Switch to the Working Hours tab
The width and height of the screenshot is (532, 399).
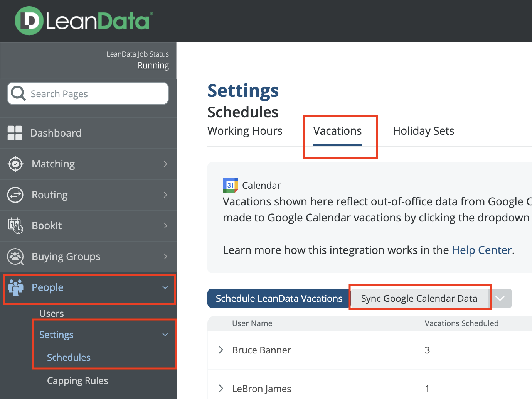pos(245,131)
